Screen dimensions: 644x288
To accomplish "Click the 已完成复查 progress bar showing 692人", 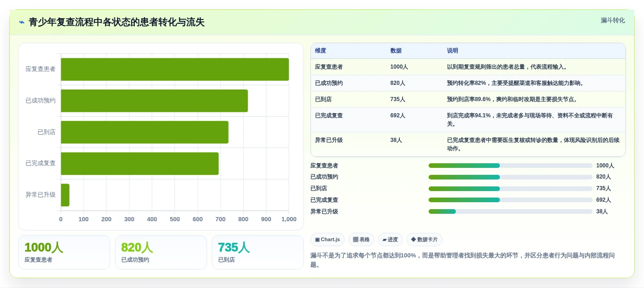I will coord(510,200).
